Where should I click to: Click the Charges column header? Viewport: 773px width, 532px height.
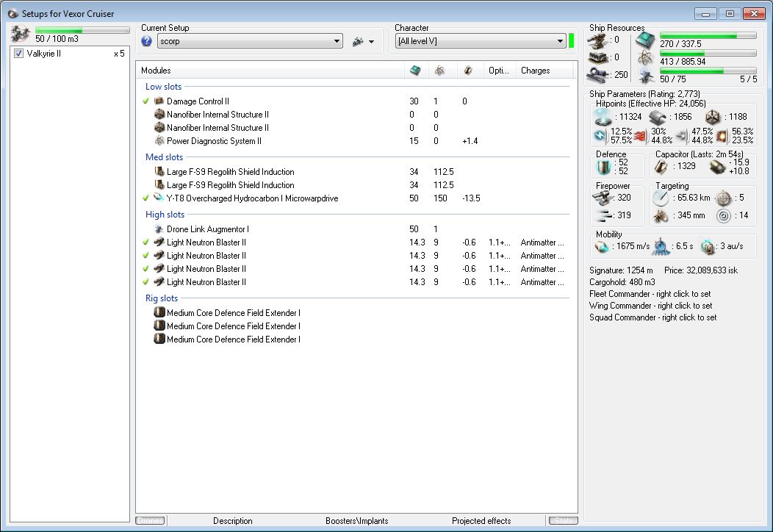pyautogui.click(x=544, y=71)
